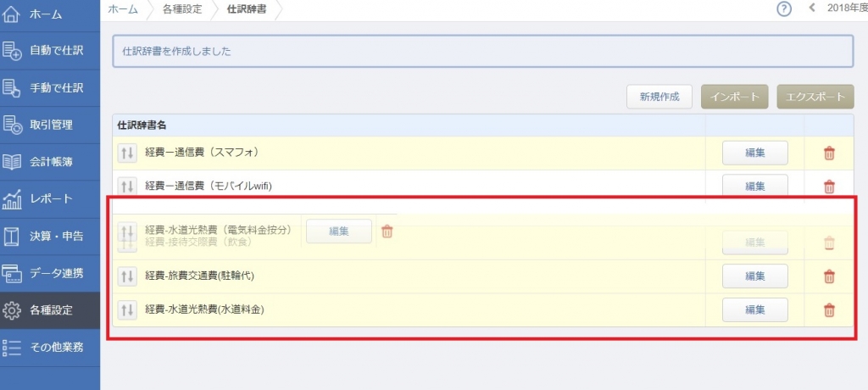
Task: Open レポート in the sidebar
Action: 50,199
